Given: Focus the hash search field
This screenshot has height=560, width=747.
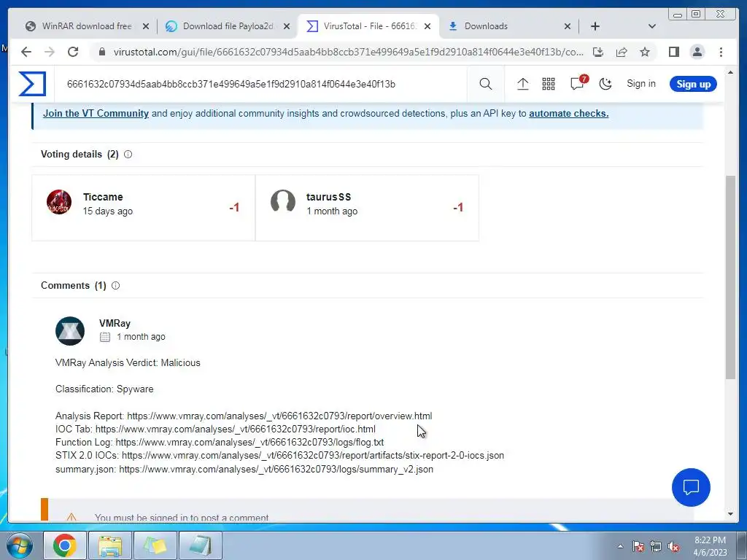Looking at the screenshot, I should click(x=262, y=84).
